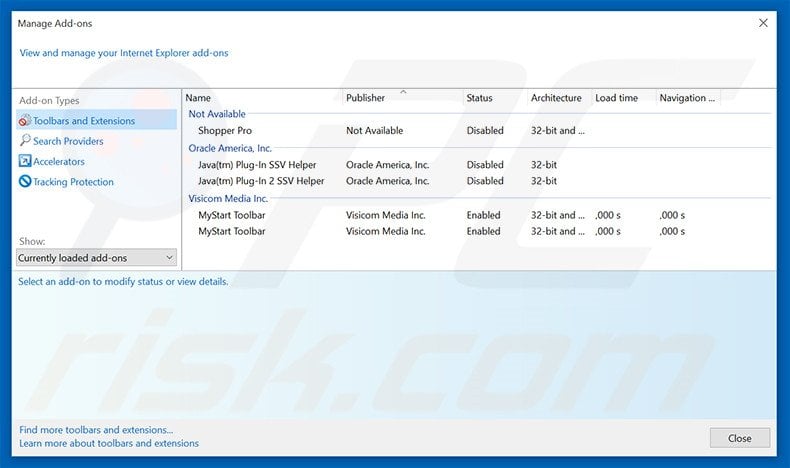Select Java(tm) Plug-In SSV Helper row
The height and width of the screenshot is (468, 790).
257,165
